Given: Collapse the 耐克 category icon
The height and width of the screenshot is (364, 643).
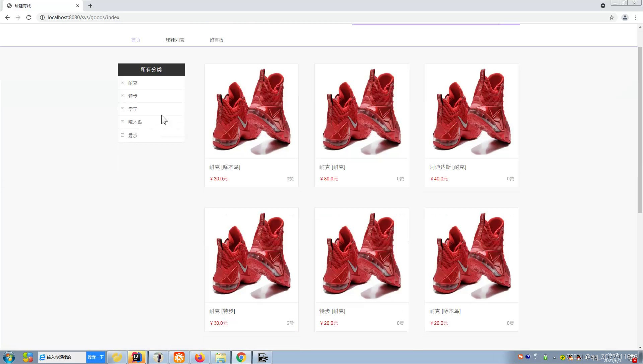Looking at the screenshot, I should tap(122, 83).
